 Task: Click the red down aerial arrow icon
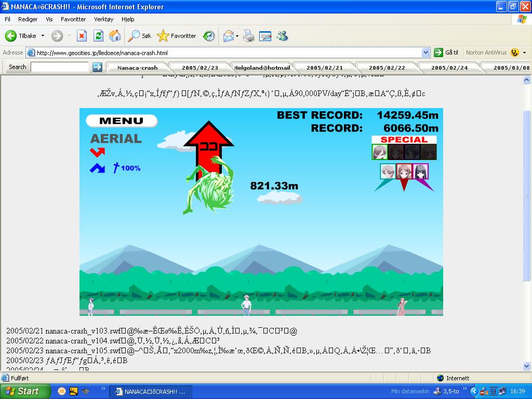tap(97, 152)
